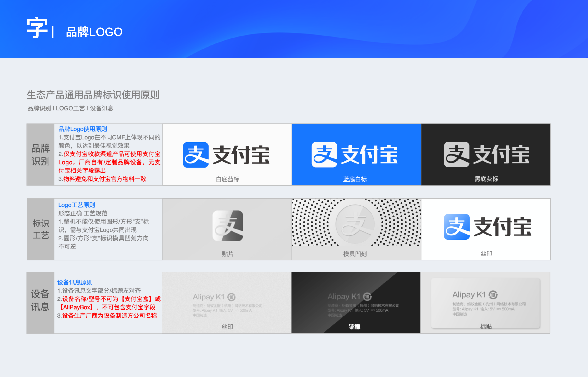Click the Alipay K1 title on 标贴 label
588x377 pixels.
click(x=469, y=294)
